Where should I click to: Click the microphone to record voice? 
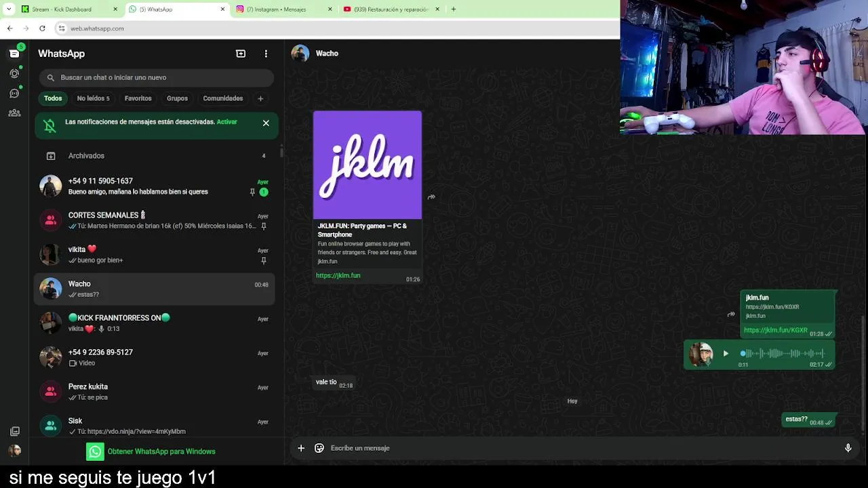tap(848, 448)
